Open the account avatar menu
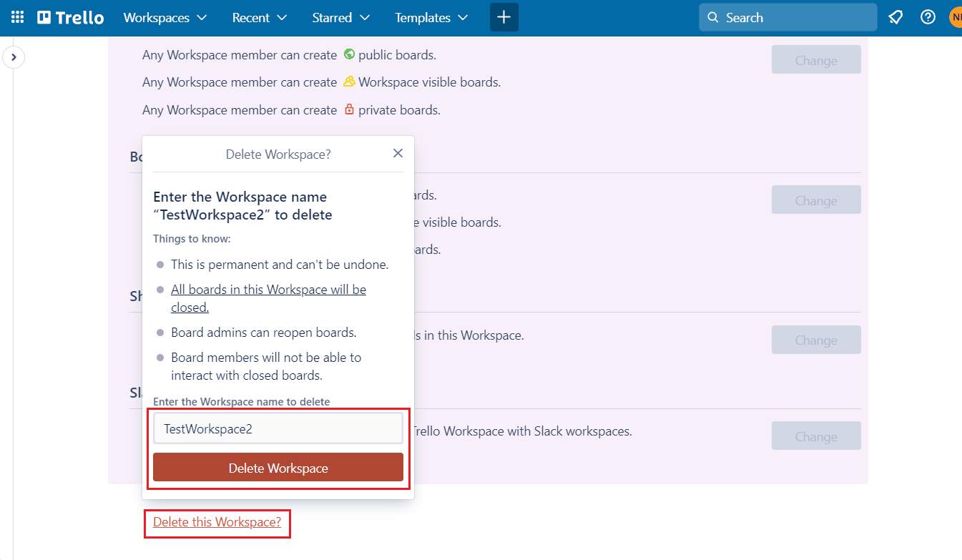The height and width of the screenshot is (560, 962). pos(956,17)
